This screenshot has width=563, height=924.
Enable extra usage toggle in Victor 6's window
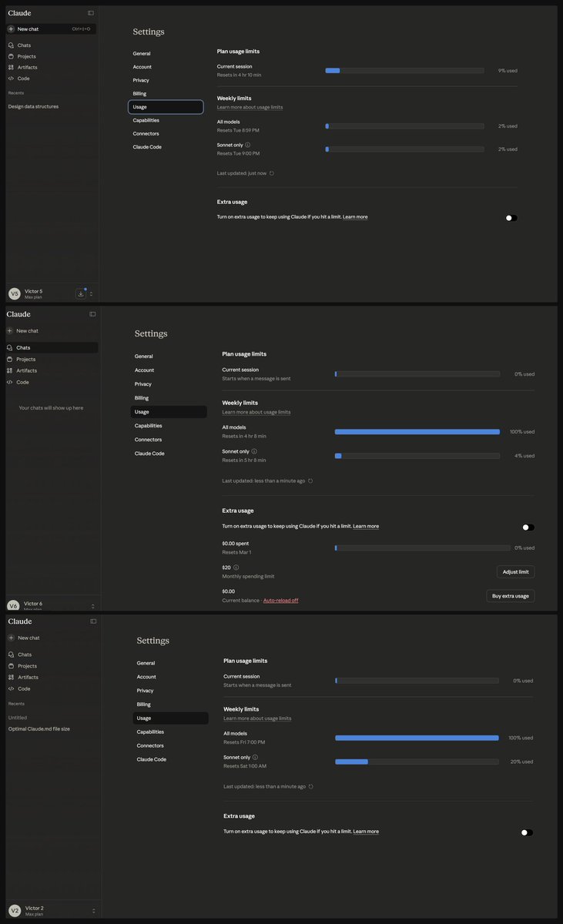coord(528,527)
